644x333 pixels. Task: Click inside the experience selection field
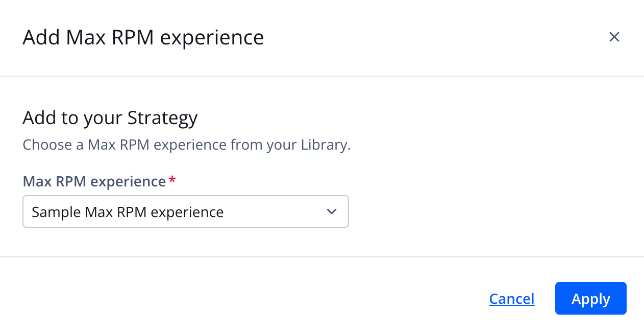pos(186,211)
